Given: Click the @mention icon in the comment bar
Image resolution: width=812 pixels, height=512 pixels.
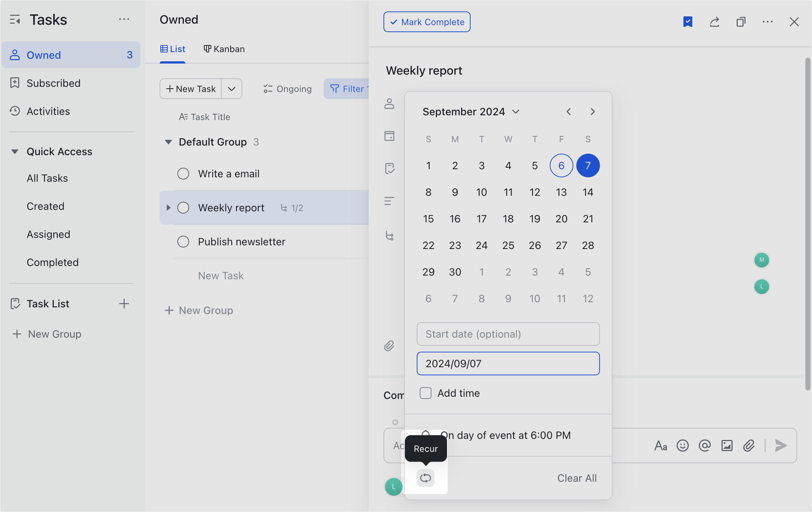Looking at the screenshot, I should click(x=704, y=446).
